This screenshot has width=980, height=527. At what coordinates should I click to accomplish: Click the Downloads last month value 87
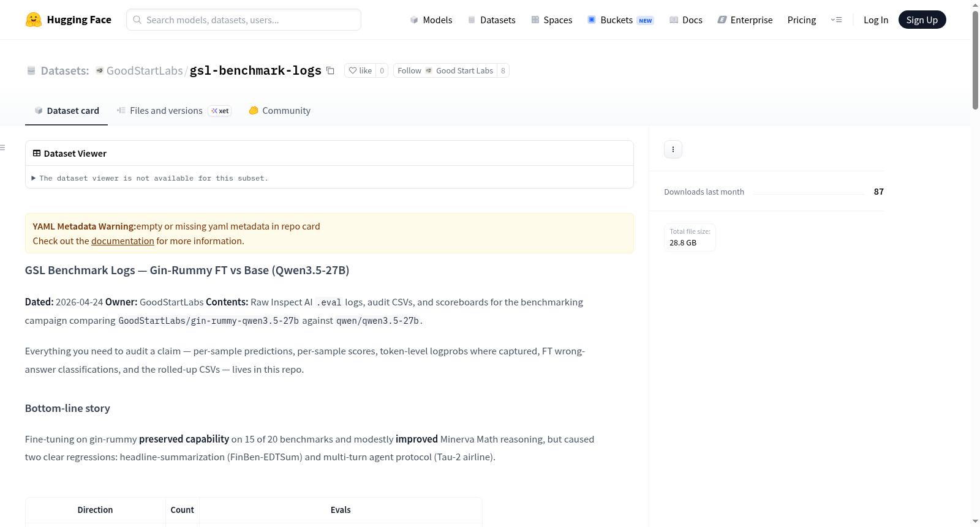(878, 192)
